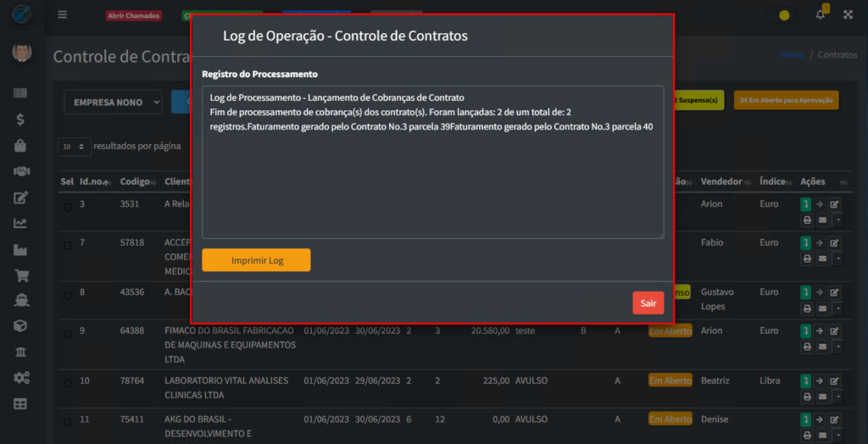Click the bank building sidebar icon
This screenshot has width=868, height=444.
click(21, 352)
